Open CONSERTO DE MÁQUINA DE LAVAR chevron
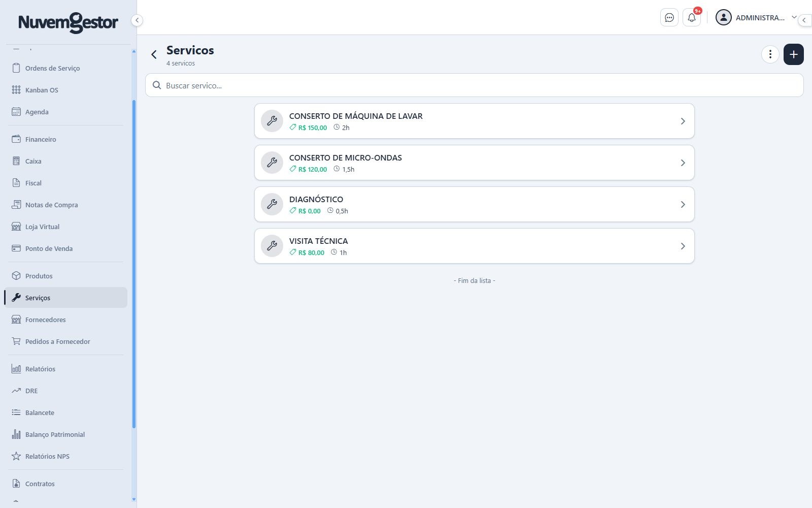Image resolution: width=812 pixels, height=508 pixels. point(683,121)
